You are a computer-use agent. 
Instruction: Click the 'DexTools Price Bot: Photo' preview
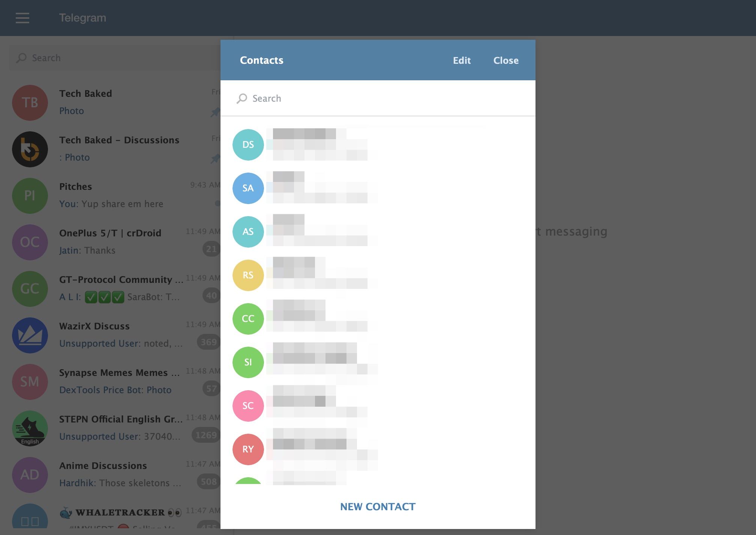pyautogui.click(x=115, y=390)
